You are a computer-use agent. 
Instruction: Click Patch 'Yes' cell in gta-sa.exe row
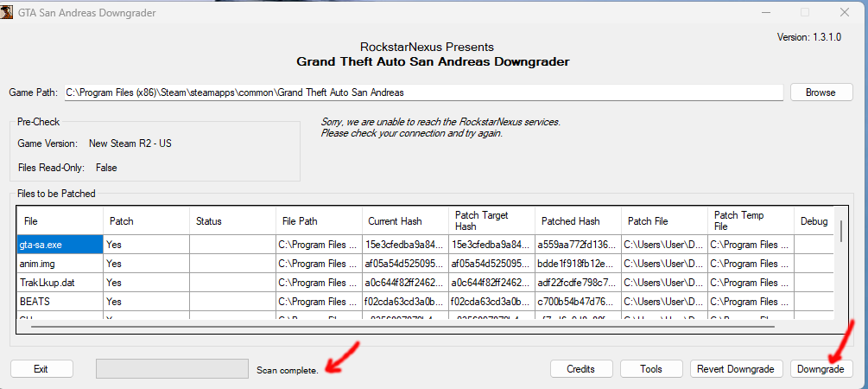tap(146, 245)
